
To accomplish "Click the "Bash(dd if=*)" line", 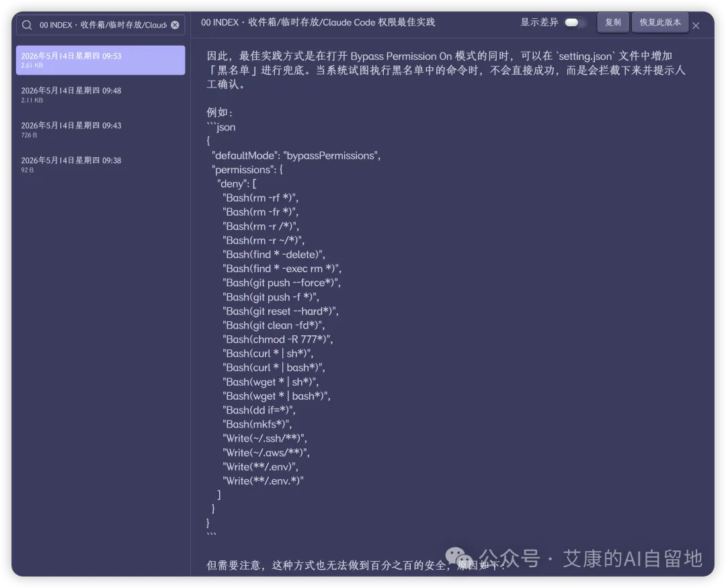I will point(259,410).
